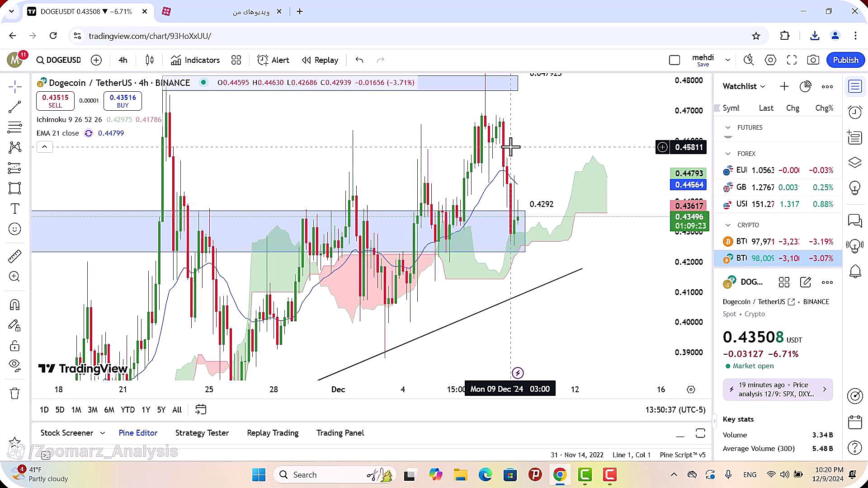Select the patterns drawing tool
The height and width of the screenshot is (488, 868).
[x=14, y=147]
